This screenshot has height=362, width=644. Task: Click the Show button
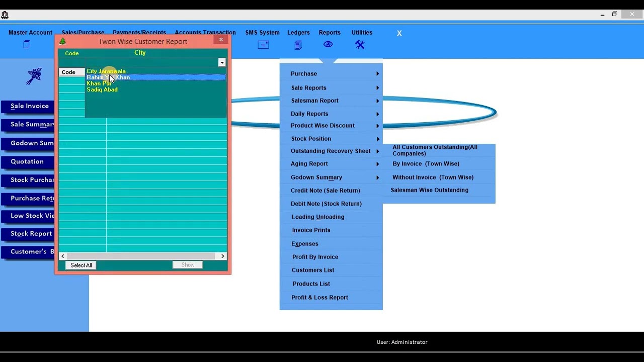click(188, 265)
